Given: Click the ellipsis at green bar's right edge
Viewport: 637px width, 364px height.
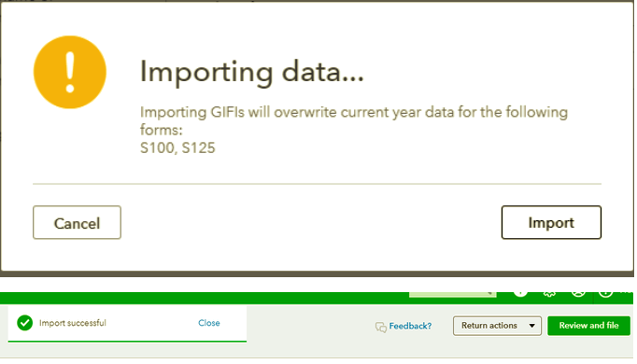Looking at the screenshot, I should pyautogui.click(x=627, y=291).
